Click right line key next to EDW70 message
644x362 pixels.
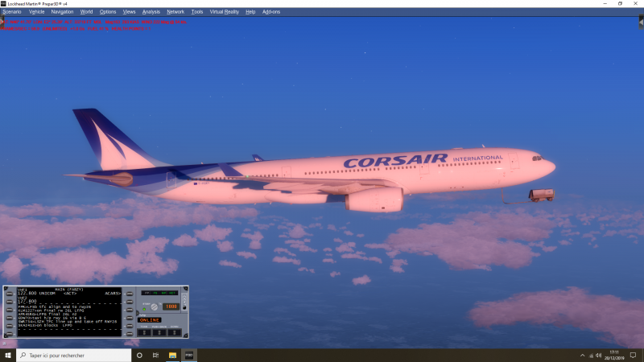point(130,318)
